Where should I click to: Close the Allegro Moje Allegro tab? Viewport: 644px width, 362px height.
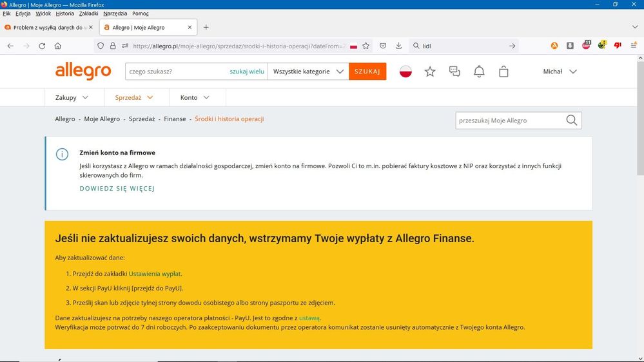pos(190,28)
